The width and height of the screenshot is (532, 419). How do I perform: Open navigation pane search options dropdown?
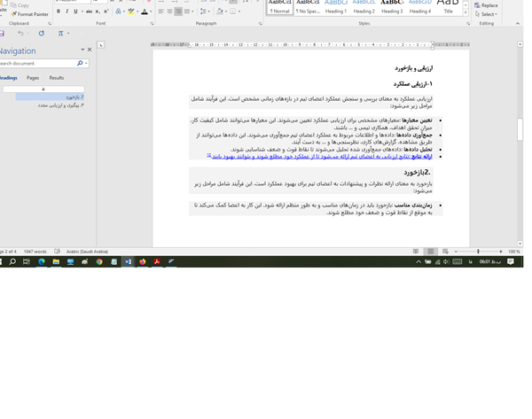click(x=86, y=64)
